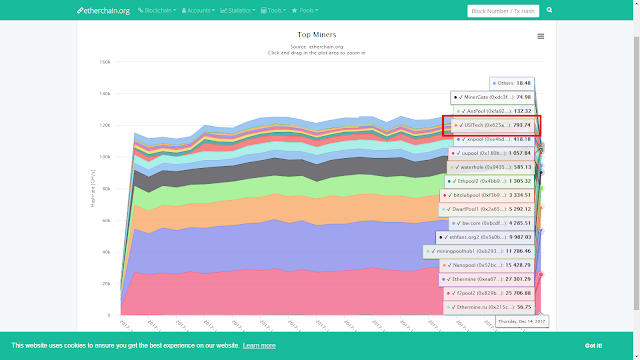Click the 160k y-axis label
640x360 pixels.
(105, 62)
